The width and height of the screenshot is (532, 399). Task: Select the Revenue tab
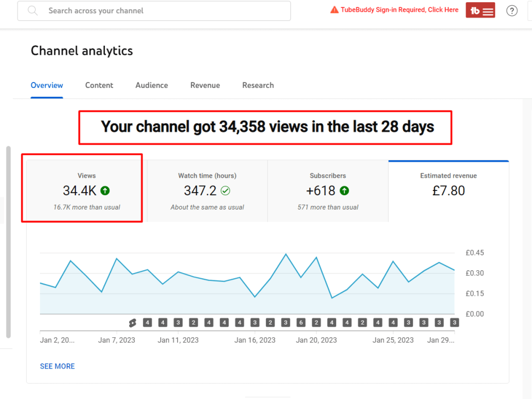click(x=205, y=85)
